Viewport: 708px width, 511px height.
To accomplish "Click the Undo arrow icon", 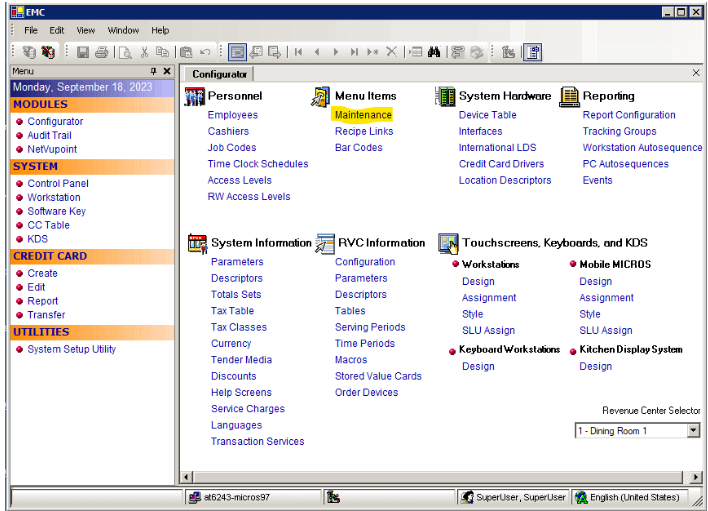I will pyautogui.click(x=205, y=51).
